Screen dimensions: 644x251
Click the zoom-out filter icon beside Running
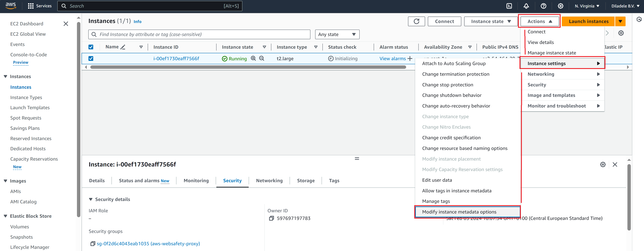click(262, 58)
